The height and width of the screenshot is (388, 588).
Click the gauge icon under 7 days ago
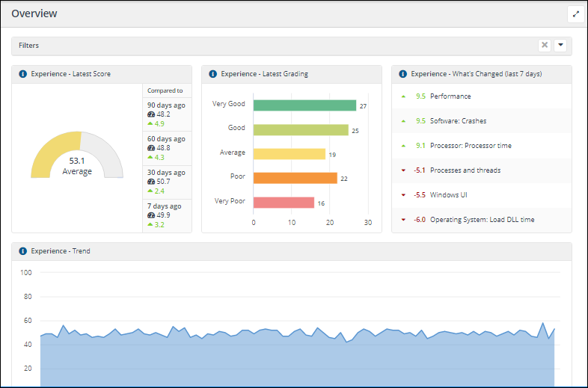(151, 215)
